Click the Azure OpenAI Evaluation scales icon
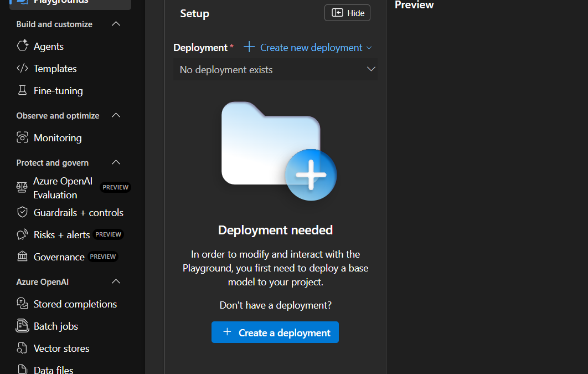The height and width of the screenshot is (374, 588). tap(22, 187)
